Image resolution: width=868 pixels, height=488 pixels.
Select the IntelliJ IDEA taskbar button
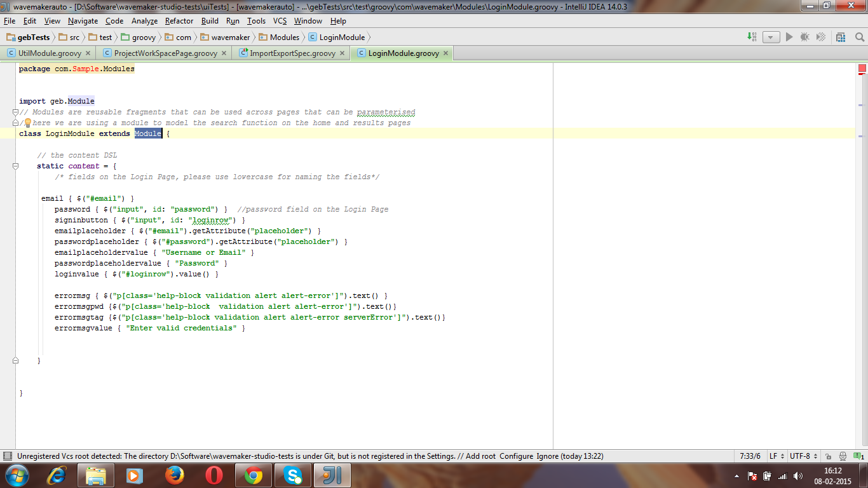[332, 475]
